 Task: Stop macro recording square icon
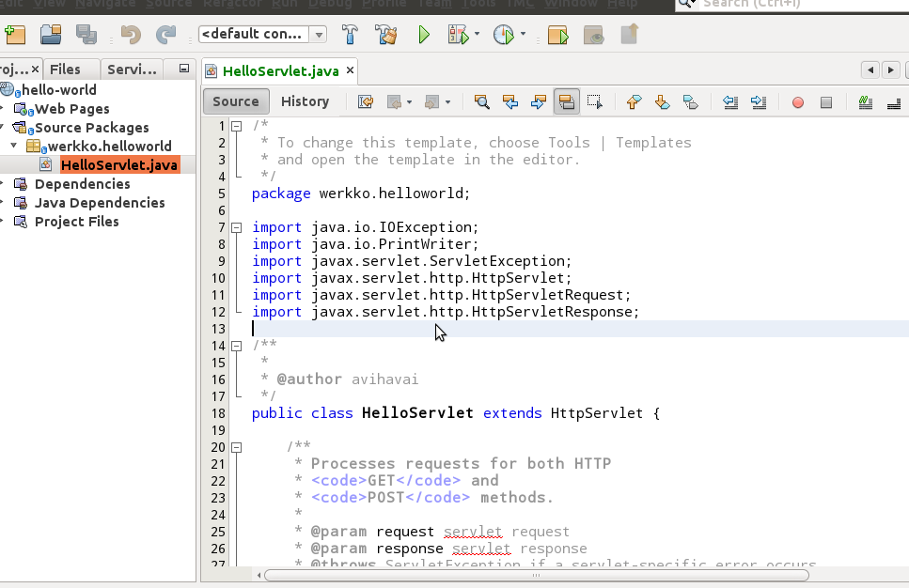(826, 102)
